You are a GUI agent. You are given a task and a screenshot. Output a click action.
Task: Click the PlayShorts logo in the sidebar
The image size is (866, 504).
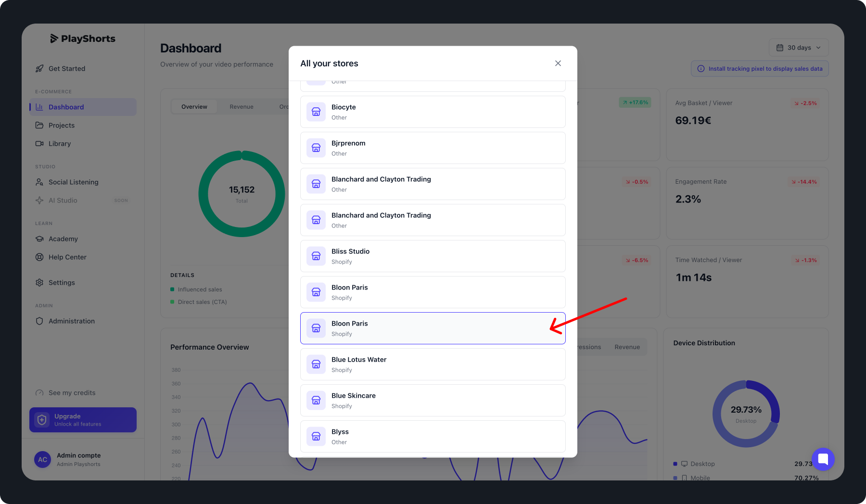click(83, 38)
